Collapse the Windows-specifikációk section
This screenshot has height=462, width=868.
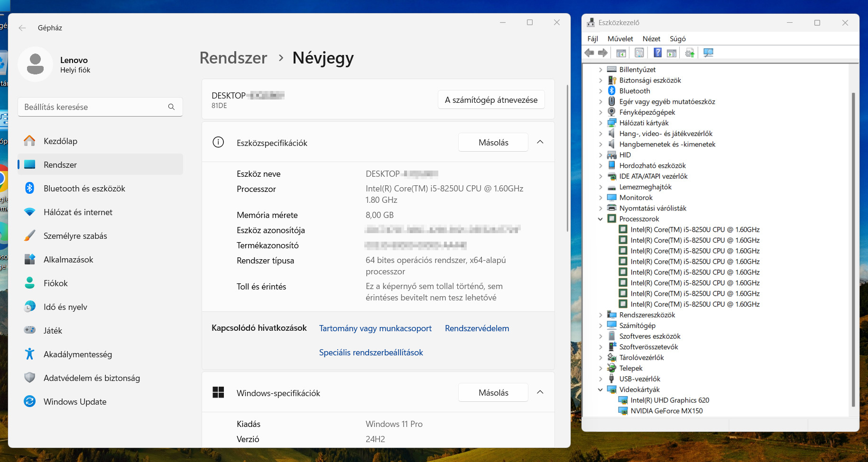[x=540, y=392]
